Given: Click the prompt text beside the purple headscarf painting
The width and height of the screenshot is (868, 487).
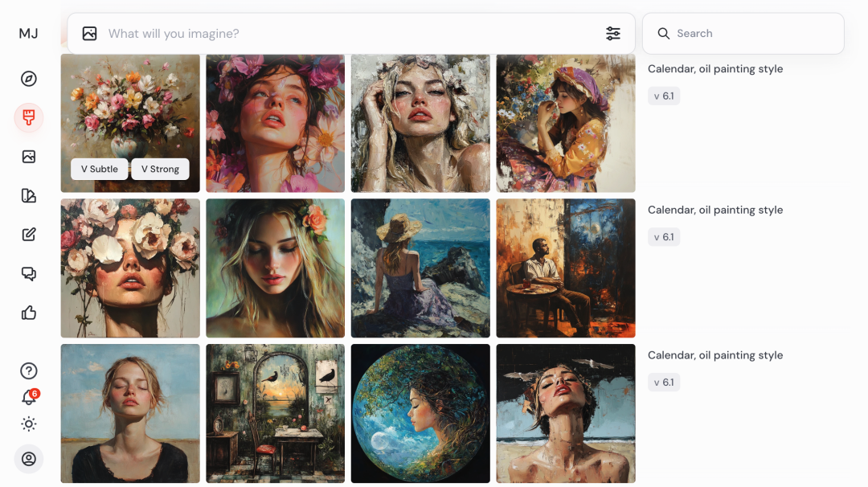Looking at the screenshot, I should [715, 69].
